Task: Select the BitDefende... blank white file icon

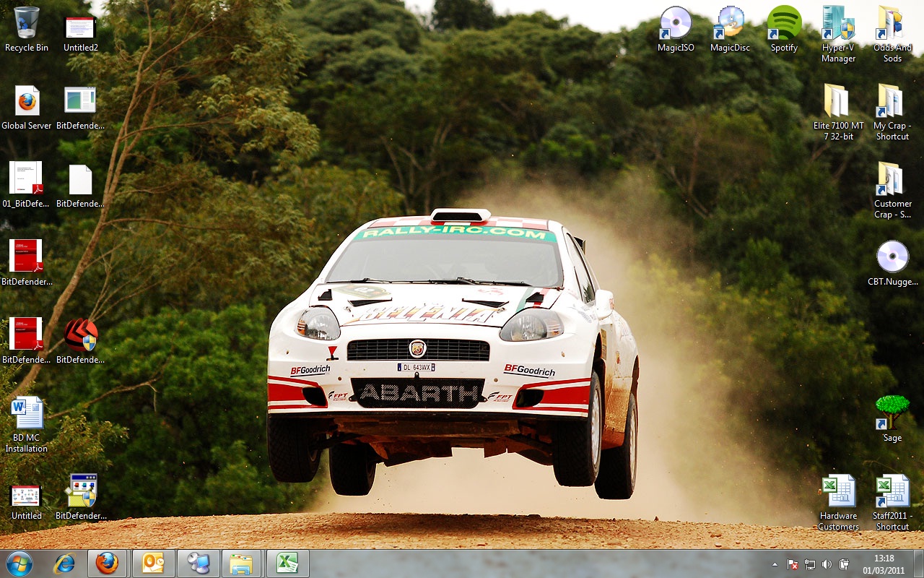Action: [80, 186]
